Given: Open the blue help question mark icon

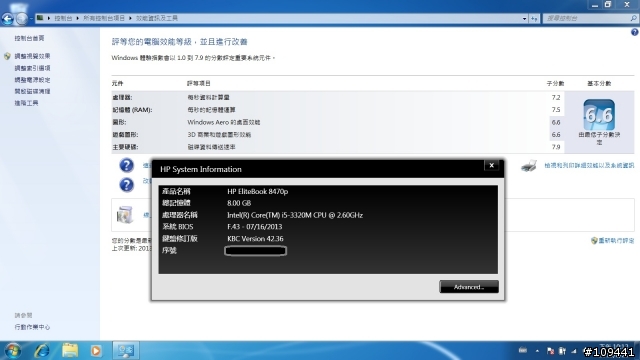Looking at the screenshot, I should tap(635, 32).
